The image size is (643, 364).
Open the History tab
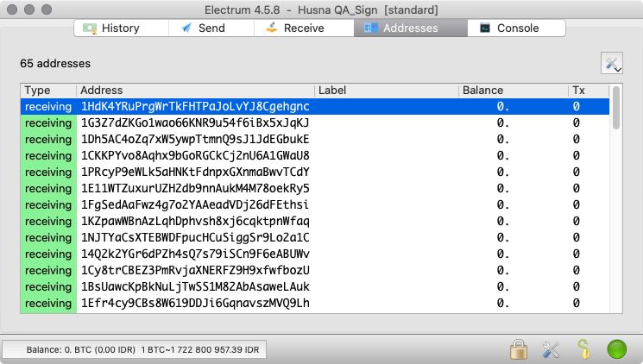[x=122, y=28]
